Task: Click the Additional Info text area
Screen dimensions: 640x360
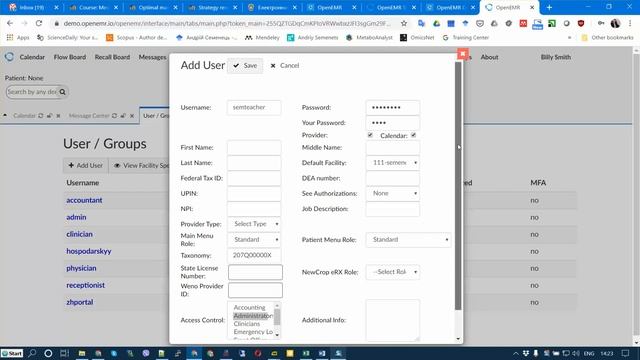Action: [x=393, y=320]
